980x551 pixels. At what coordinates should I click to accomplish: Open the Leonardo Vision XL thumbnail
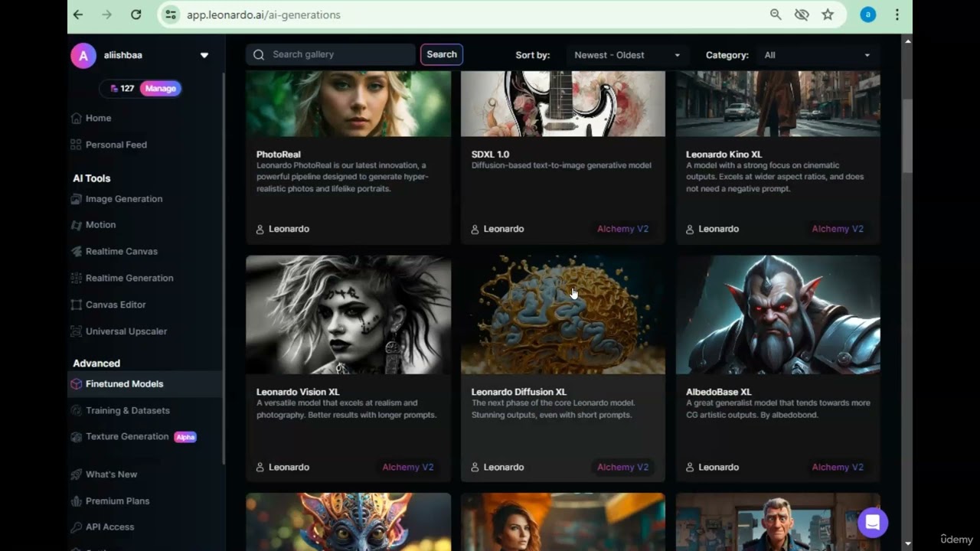tap(348, 315)
